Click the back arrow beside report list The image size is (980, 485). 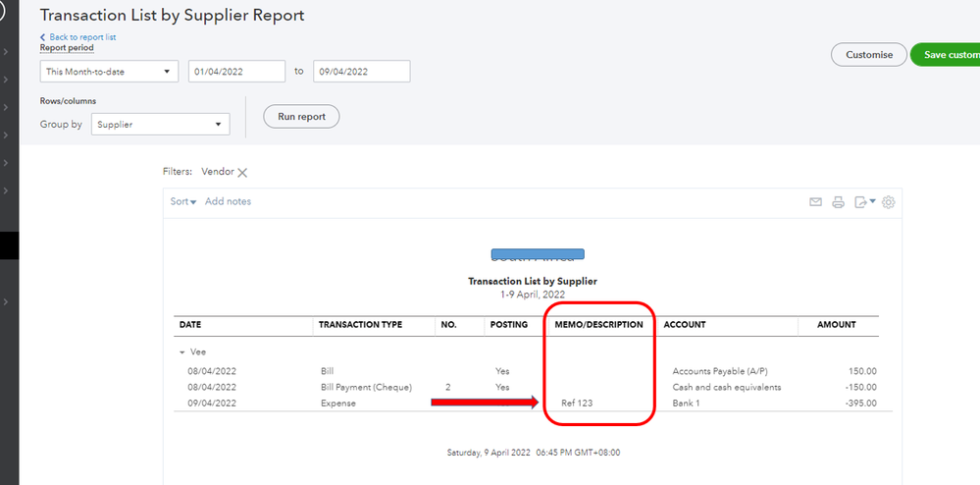[43, 37]
